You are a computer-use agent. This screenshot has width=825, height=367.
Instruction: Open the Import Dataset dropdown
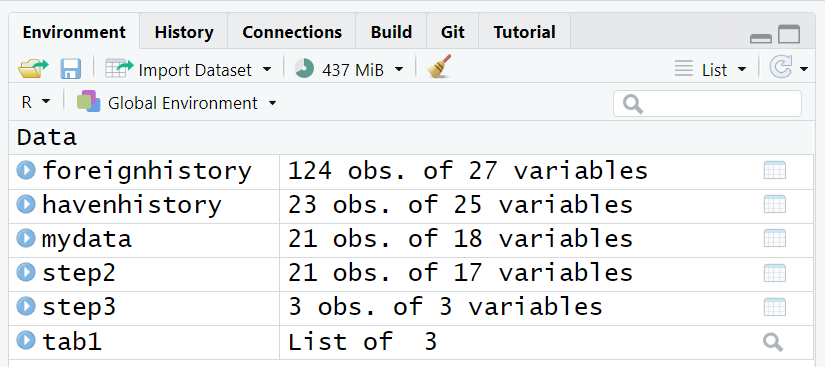pos(188,69)
